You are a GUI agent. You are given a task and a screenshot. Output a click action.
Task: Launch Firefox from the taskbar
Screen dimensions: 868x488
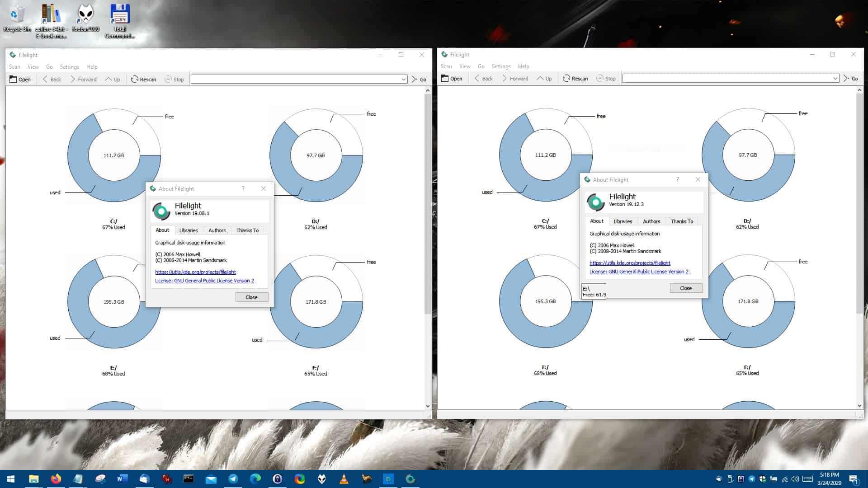56,479
